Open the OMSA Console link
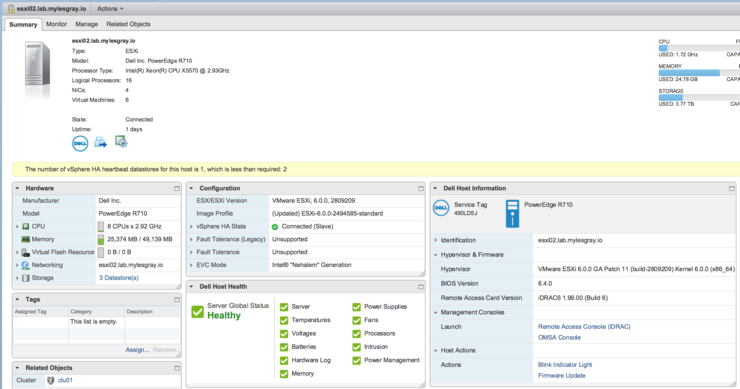 pyautogui.click(x=559, y=338)
